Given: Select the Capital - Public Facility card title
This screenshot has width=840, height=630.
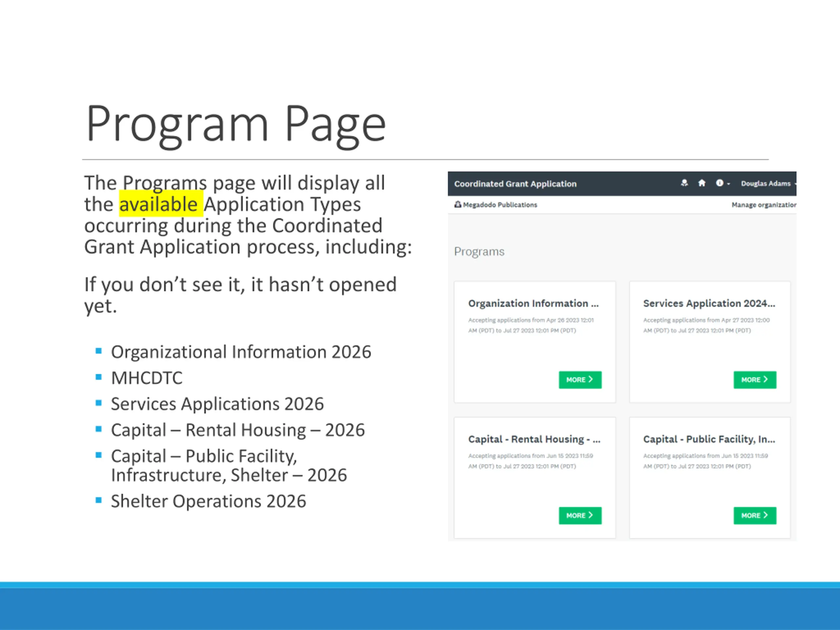Looking at the screenshot, I should pos(709,439).
